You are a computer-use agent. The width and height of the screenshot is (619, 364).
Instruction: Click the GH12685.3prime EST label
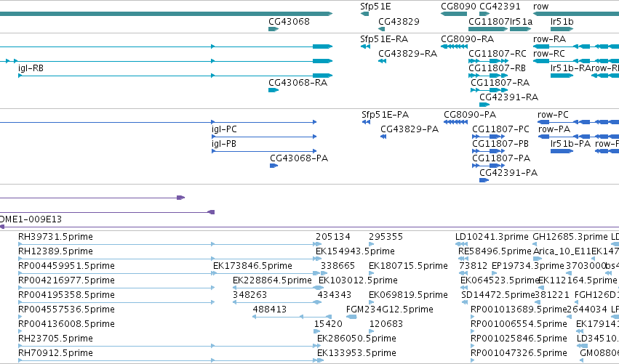pos(570,237)
